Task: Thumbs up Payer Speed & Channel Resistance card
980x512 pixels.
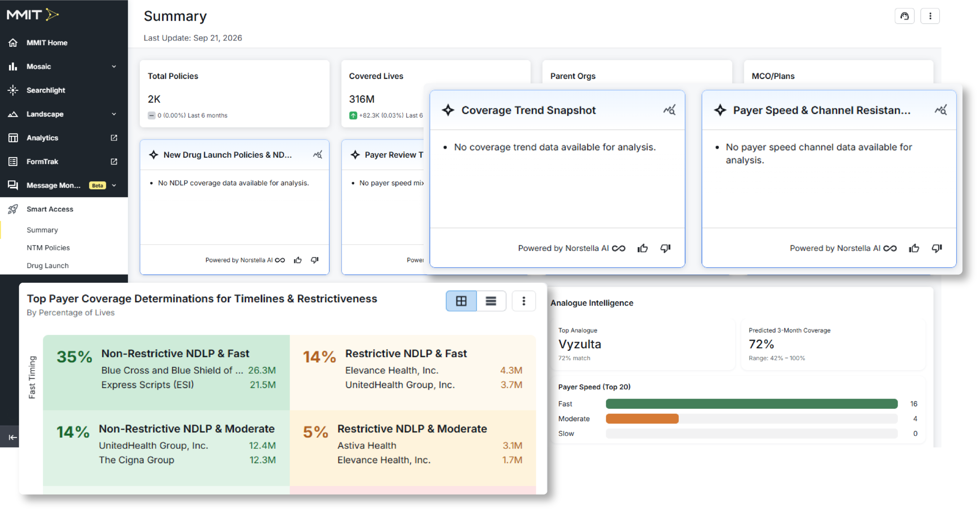Action: click(x=914, y=248)
